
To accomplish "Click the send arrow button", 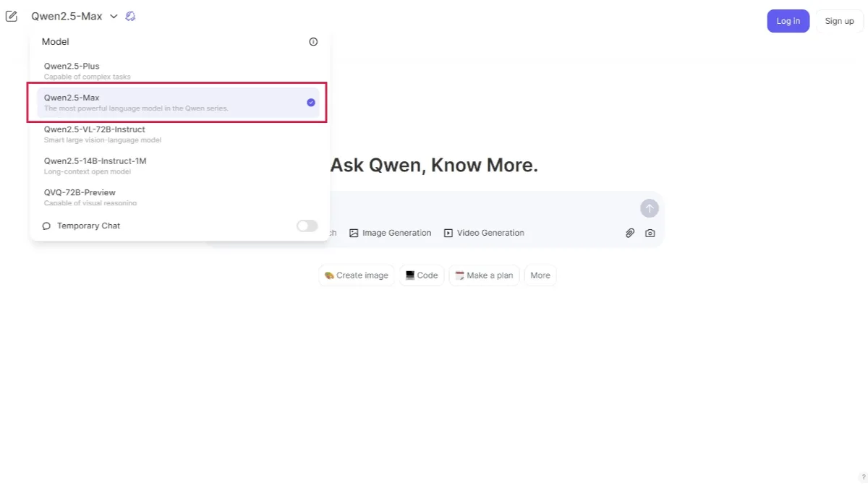I will pos(650,208).
